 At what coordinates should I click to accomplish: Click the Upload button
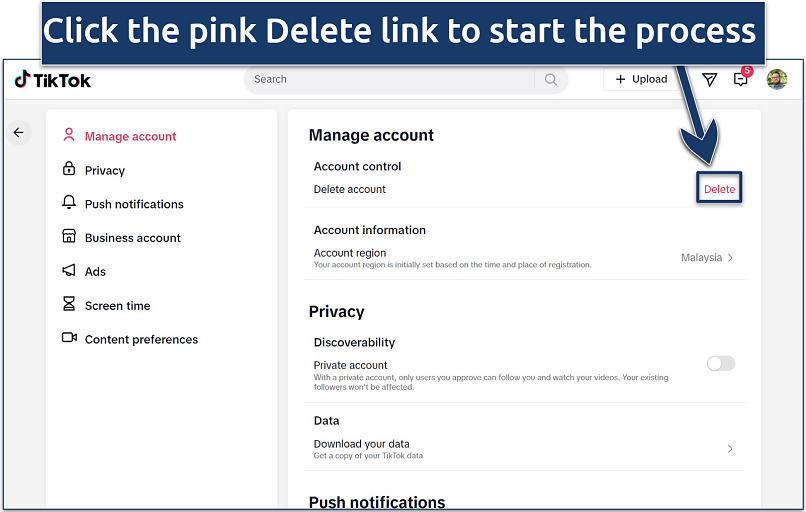641,79
